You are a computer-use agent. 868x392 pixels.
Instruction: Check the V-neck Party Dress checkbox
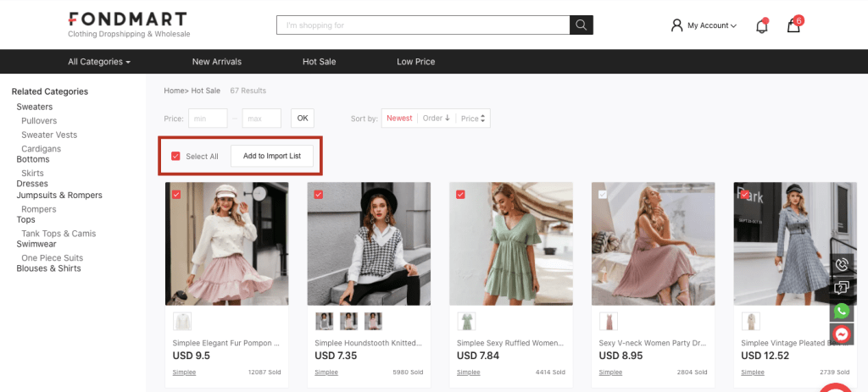(603, 194)
